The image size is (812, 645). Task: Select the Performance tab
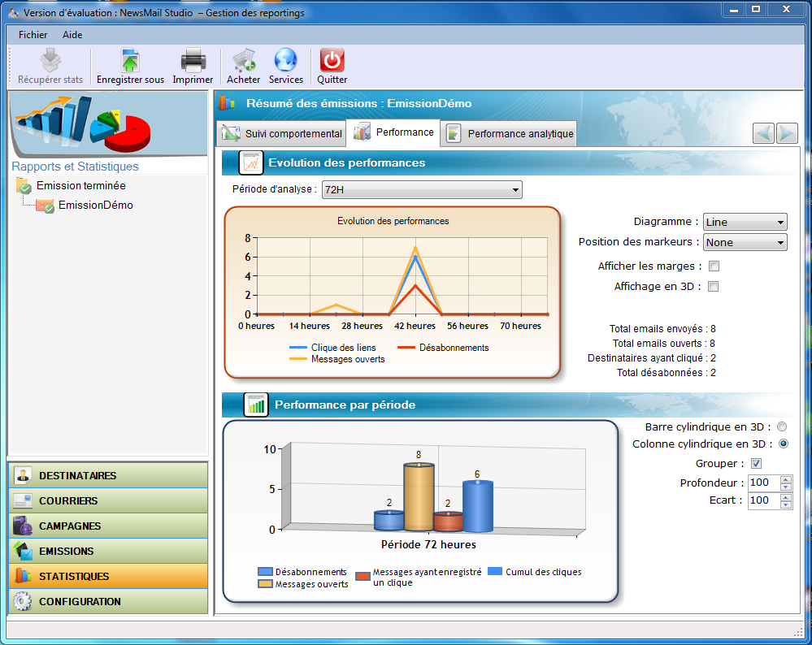(393, 132)
